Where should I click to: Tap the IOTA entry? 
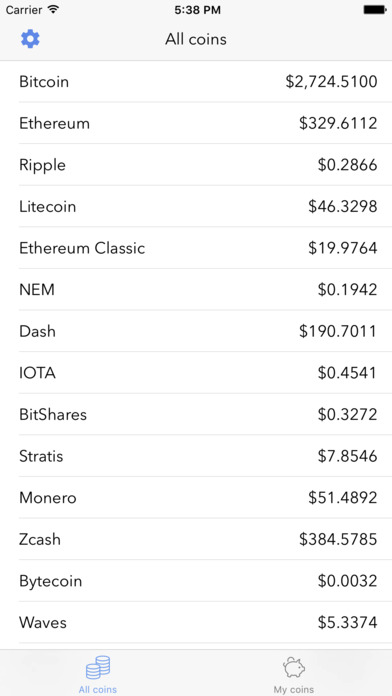click(196, 372)
